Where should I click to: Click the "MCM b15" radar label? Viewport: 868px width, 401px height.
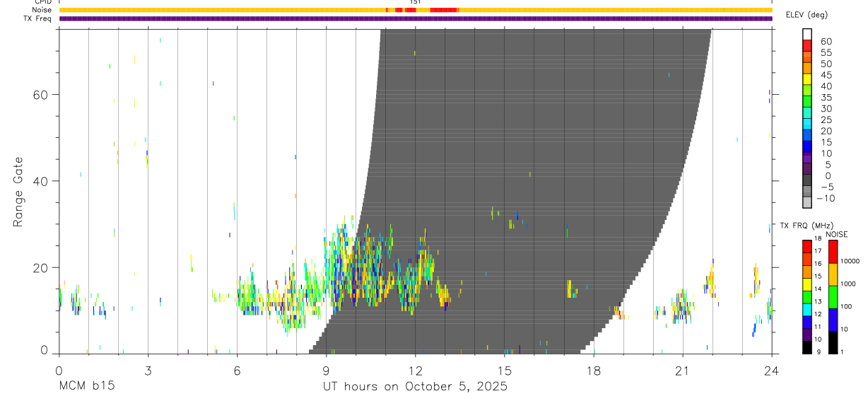point(87,387)
